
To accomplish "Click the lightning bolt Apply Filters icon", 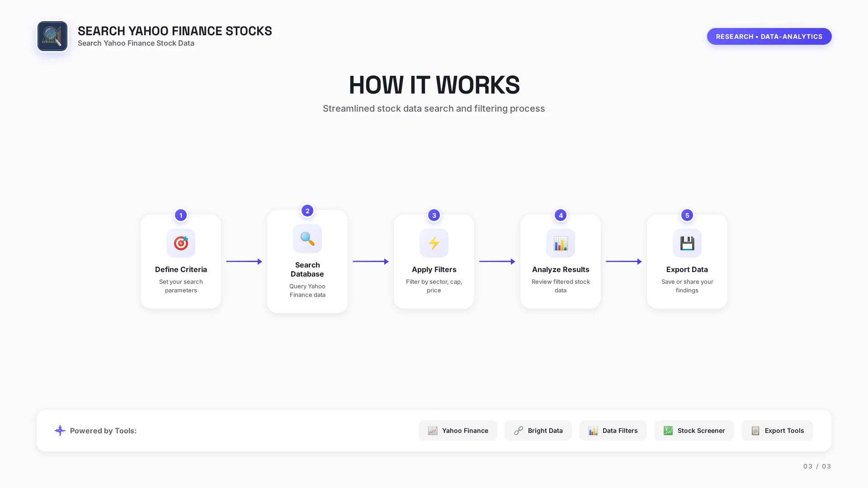I will 434,243.
